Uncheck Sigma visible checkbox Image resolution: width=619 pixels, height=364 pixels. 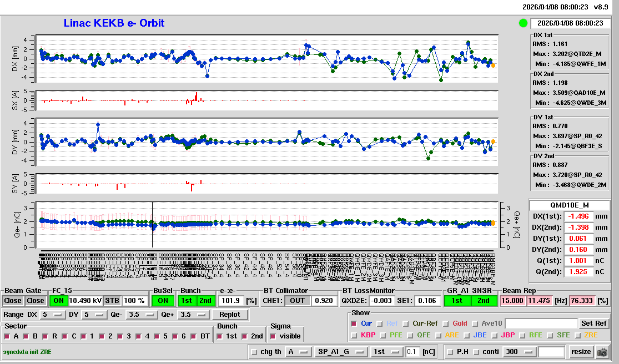273,336
